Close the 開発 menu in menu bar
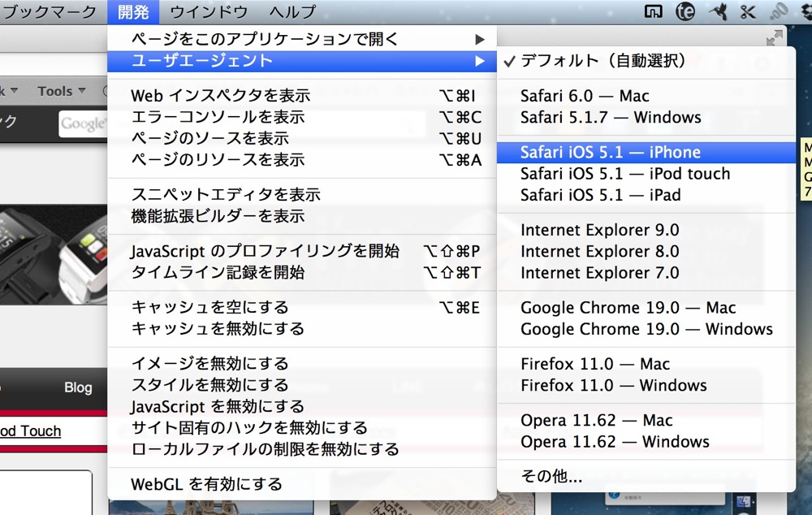Viewport: 812px width, 515px height. 133,11
